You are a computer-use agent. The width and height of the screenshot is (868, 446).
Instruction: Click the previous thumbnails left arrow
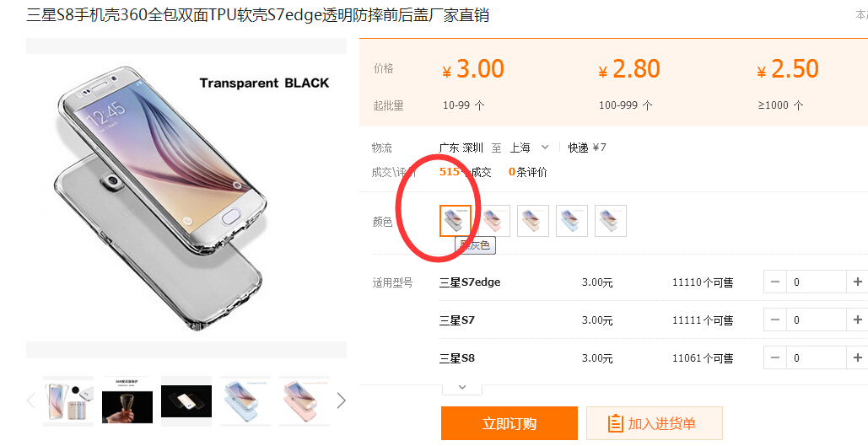(31, 400)
